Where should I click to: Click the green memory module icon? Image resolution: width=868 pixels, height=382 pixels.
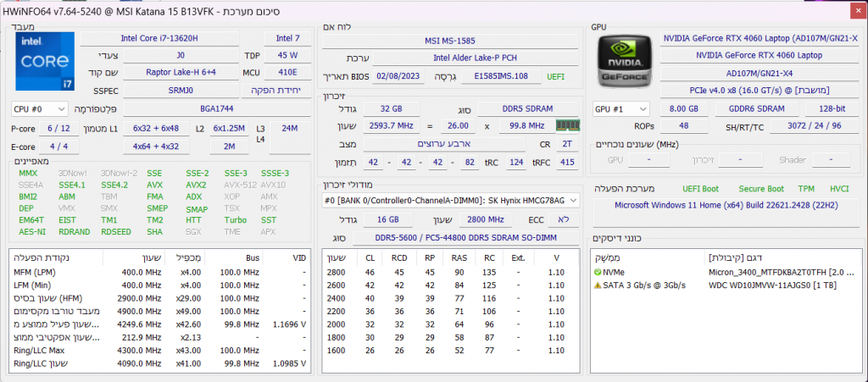click(x=567, y=126)
